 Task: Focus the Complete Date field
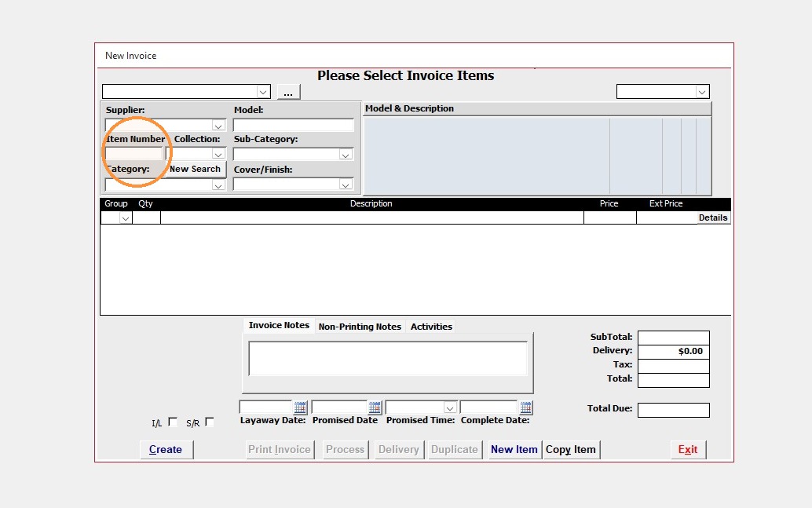click(489, 407)
